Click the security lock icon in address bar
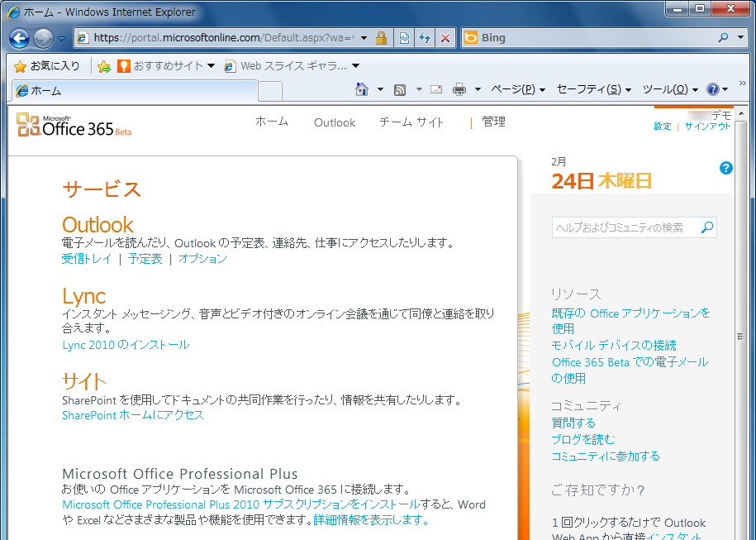The image size is (756, 540). pyautogui.click(x=381, y=38)
